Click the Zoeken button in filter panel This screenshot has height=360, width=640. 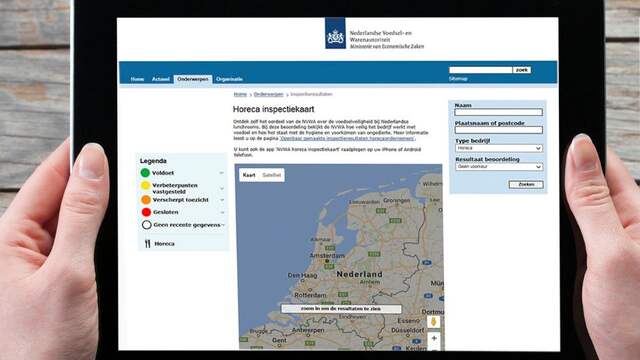[526, 184]
